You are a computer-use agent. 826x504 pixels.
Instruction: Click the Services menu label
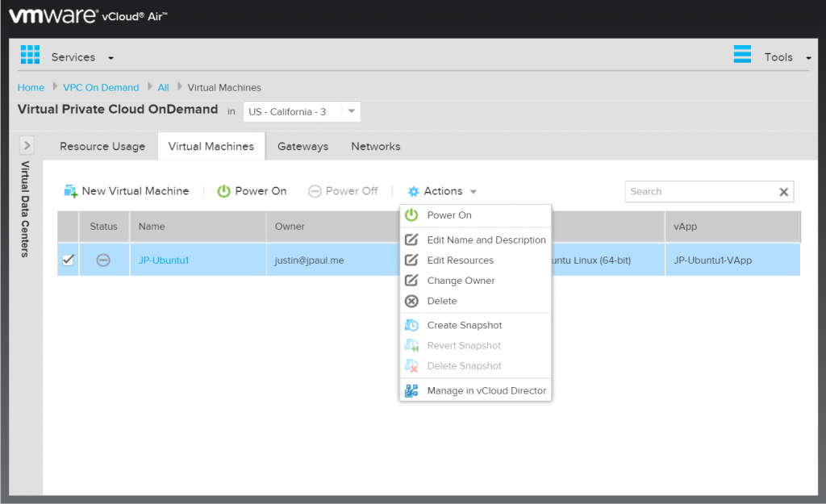(x=73, y=57)
